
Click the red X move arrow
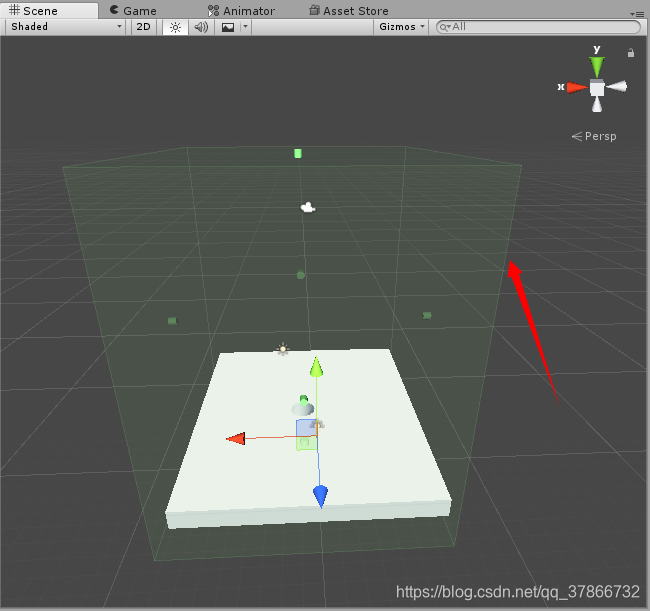pyautogui.click(x=236, y=439)
